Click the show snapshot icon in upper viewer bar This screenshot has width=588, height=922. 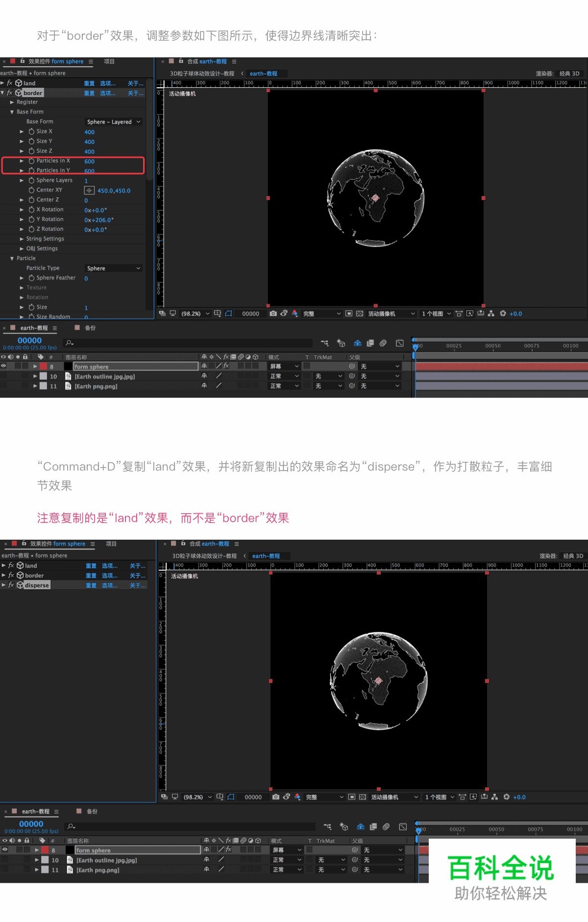(284, 314)
